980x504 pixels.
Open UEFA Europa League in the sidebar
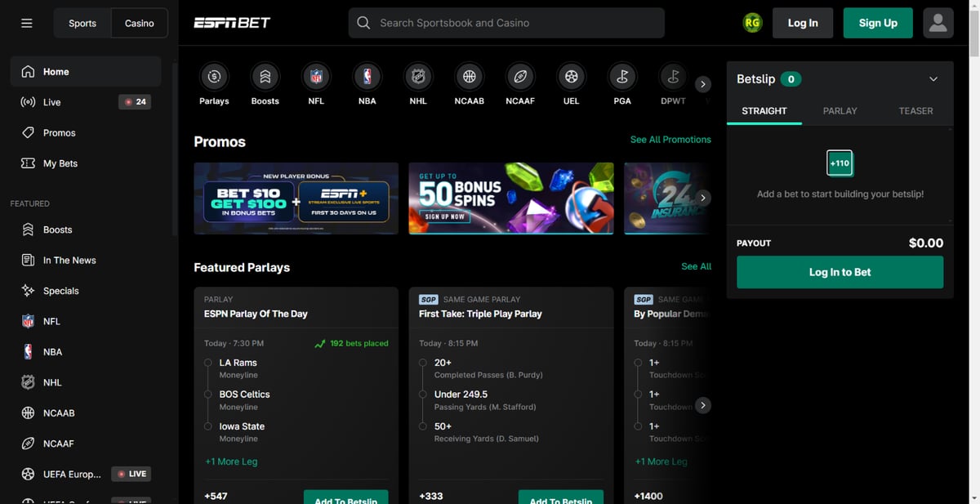tap(86, 474)
